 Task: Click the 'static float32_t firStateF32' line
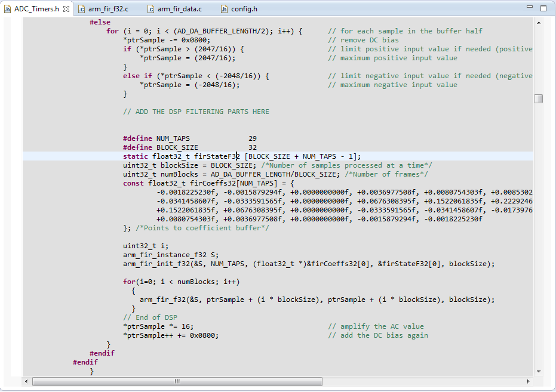[x=242, y=156]
